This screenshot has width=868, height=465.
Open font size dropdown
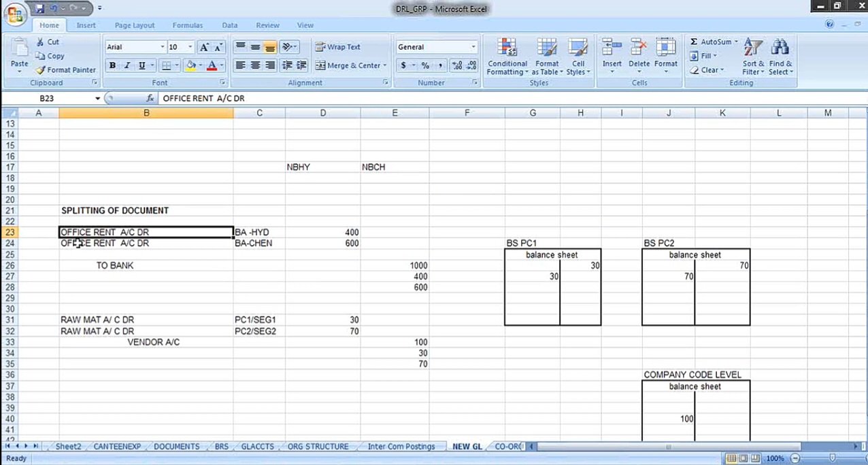coord(189,47)
